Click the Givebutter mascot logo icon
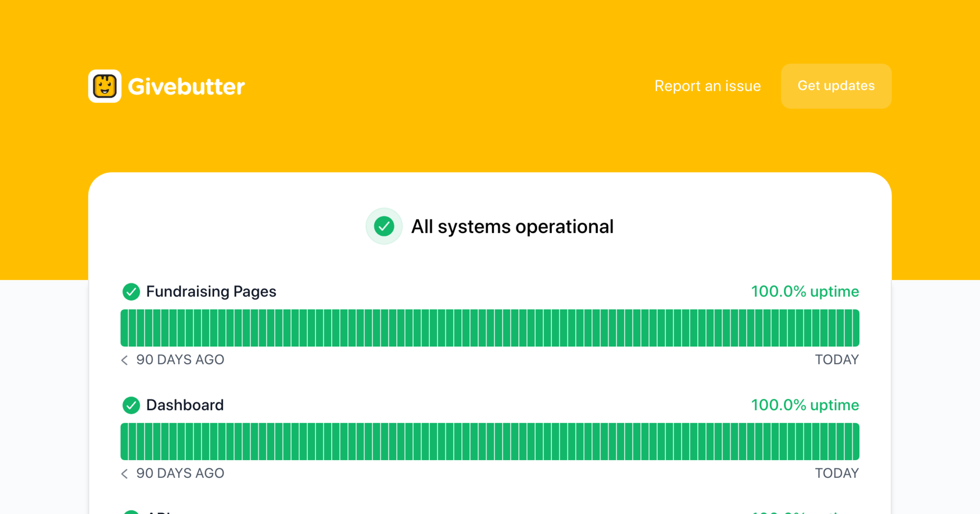Screen dimensions: 980x514 pos(105,86)
